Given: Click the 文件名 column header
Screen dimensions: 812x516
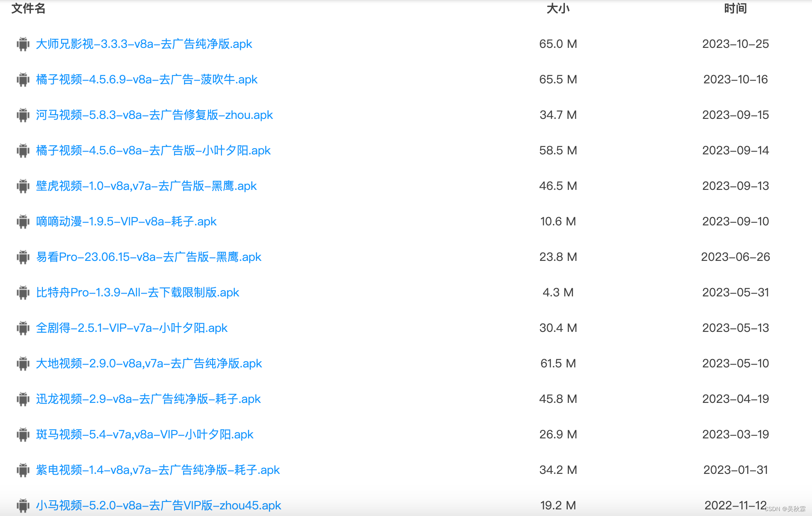Looking at the screenshot, I should click(x=28, y=8).
